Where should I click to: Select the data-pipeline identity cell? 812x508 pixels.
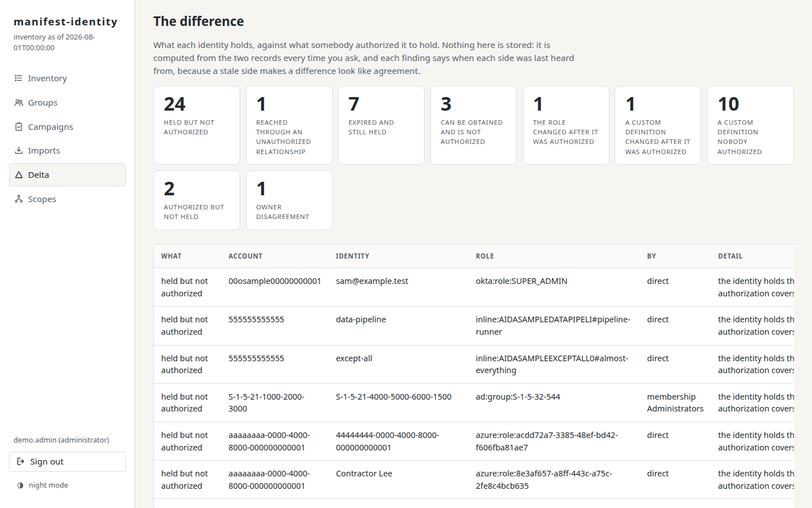[x=361, y=319]
